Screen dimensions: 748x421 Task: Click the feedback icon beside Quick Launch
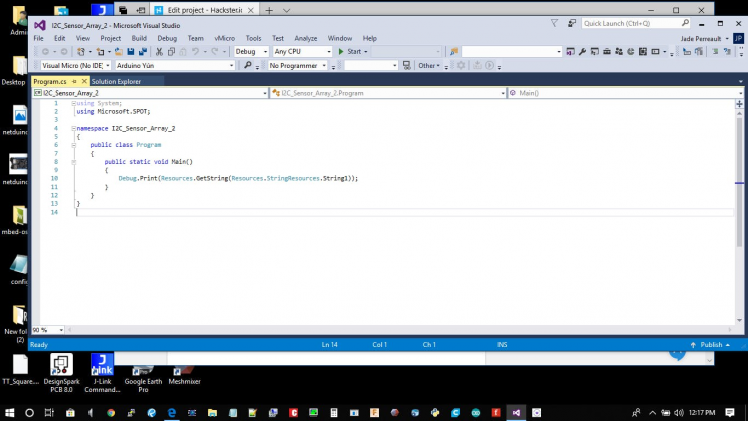571,23
